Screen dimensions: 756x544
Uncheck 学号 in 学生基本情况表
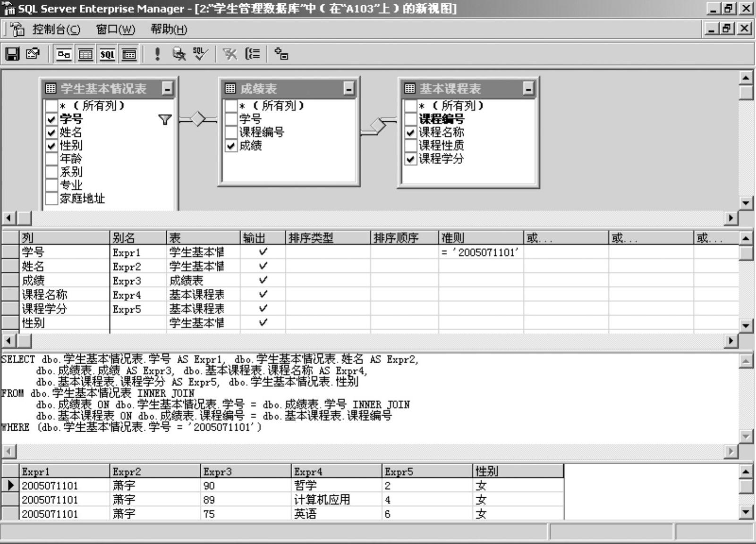51,119
